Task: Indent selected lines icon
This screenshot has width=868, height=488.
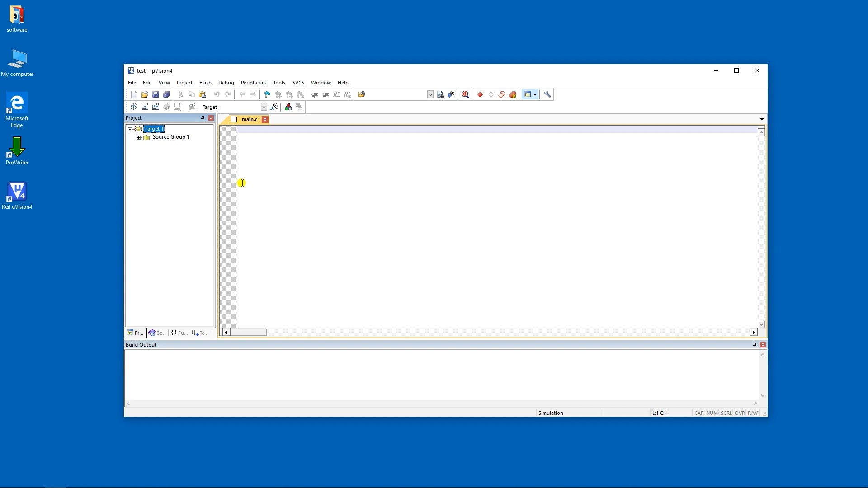Action: click(315, 94)
